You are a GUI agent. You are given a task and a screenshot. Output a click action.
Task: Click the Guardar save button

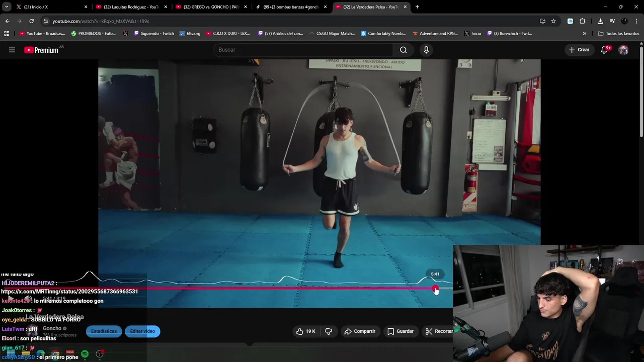tap(400, 331)
